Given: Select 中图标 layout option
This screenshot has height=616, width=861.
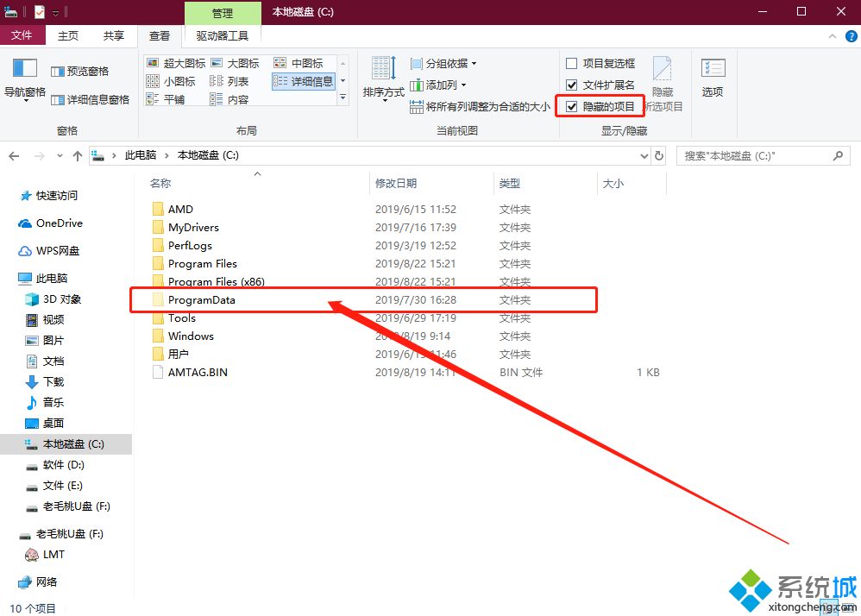Looking at the screenshot, I should pyautogui.click(x=299, y=63).
